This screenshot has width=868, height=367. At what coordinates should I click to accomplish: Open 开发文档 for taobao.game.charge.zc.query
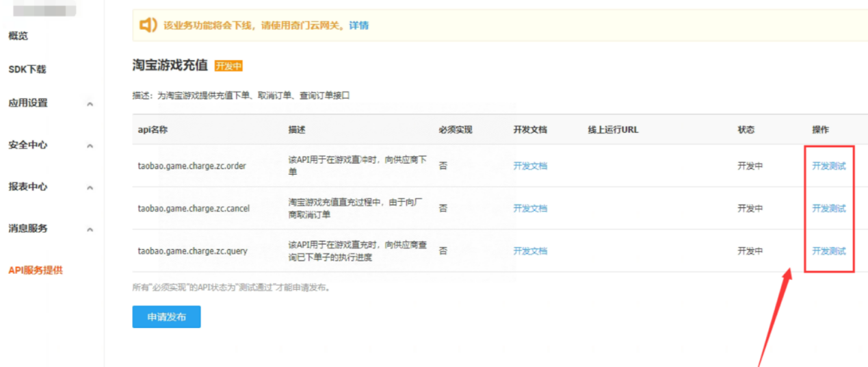pyautogui.click(x=530, y=251)
